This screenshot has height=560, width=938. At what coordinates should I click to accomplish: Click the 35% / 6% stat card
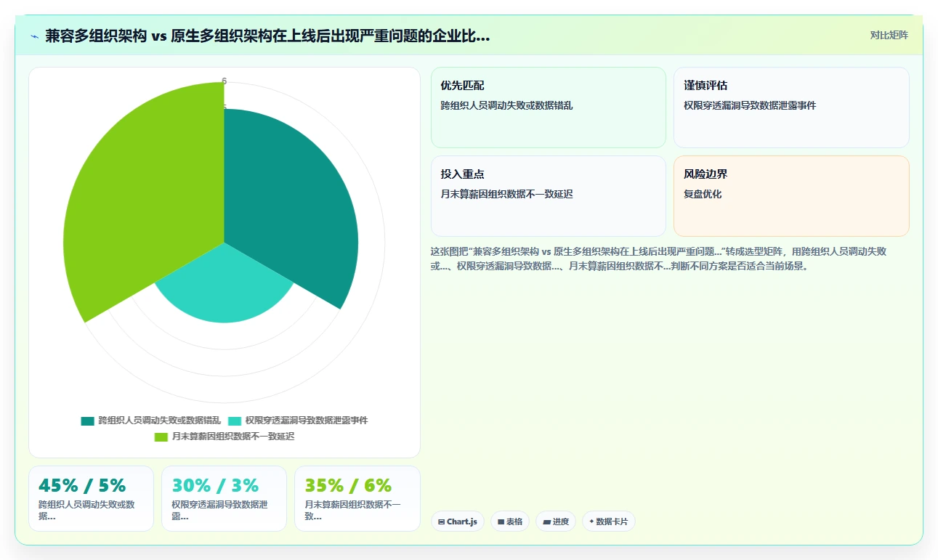pyautogui.click(x=357, y=498)
